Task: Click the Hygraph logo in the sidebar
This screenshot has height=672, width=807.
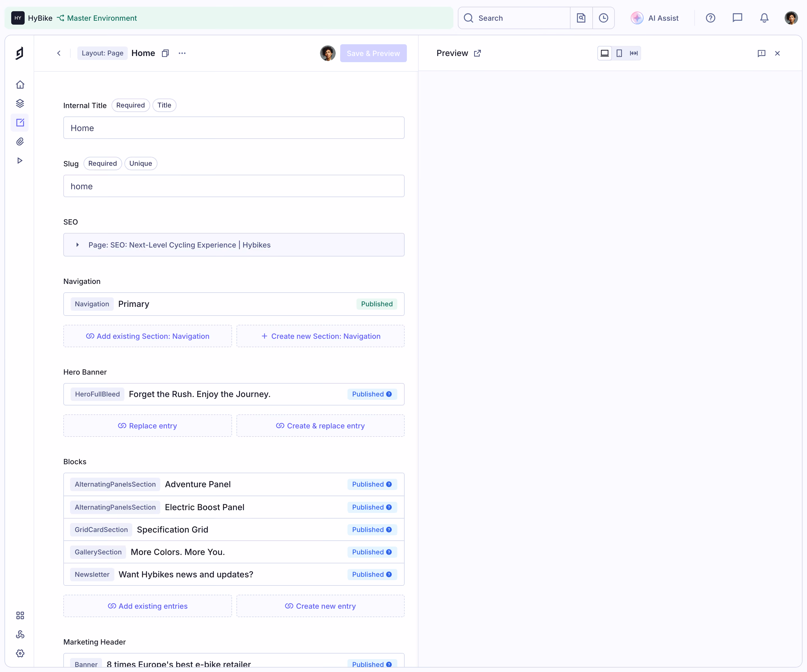Action: 20,53
